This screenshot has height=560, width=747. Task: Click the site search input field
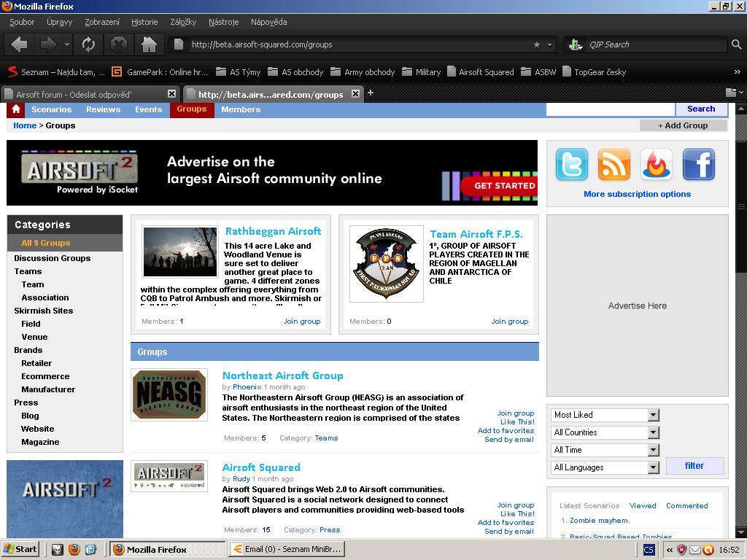pos(610,109)
